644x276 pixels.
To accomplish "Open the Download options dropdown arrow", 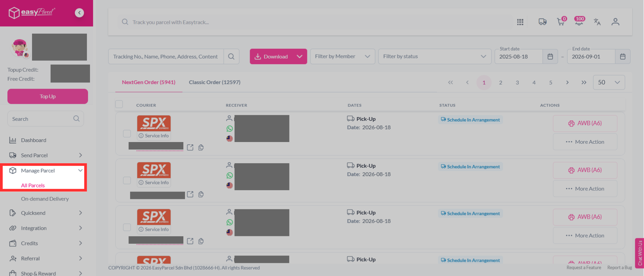I will 300,57.
